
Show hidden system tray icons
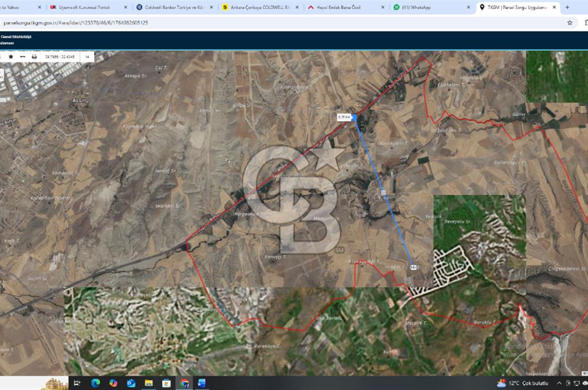point(559,383)
